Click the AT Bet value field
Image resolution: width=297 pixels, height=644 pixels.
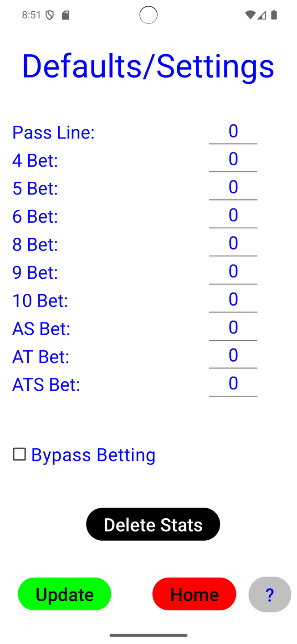pos(233,356)
